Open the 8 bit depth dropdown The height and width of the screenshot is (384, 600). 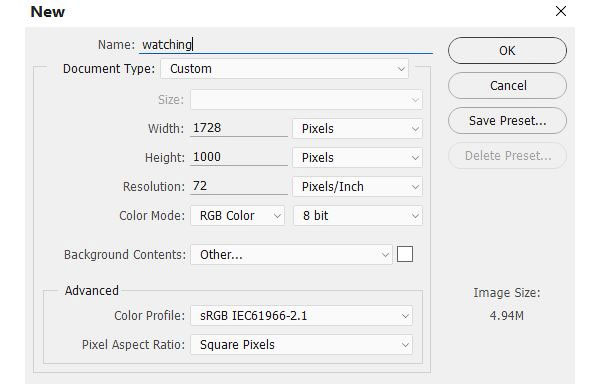(357, 216)
